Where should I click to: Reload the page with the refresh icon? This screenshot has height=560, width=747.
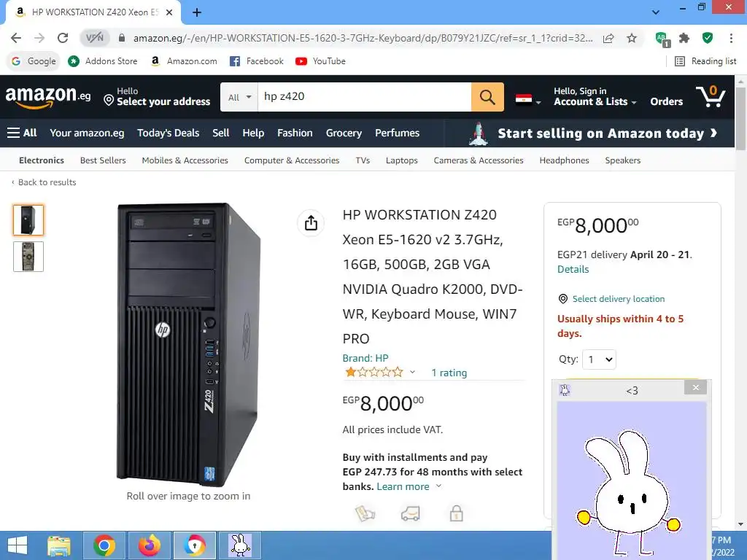click(x=63, y=38)
